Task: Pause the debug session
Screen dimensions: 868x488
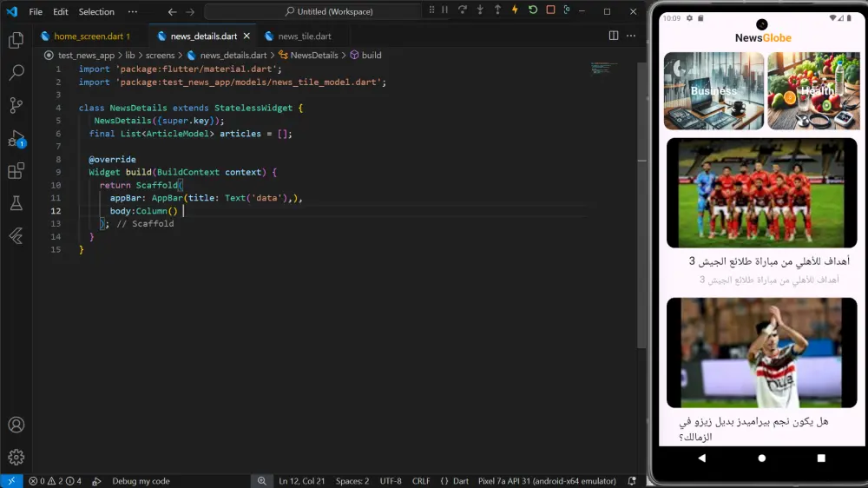Action: 444,10
